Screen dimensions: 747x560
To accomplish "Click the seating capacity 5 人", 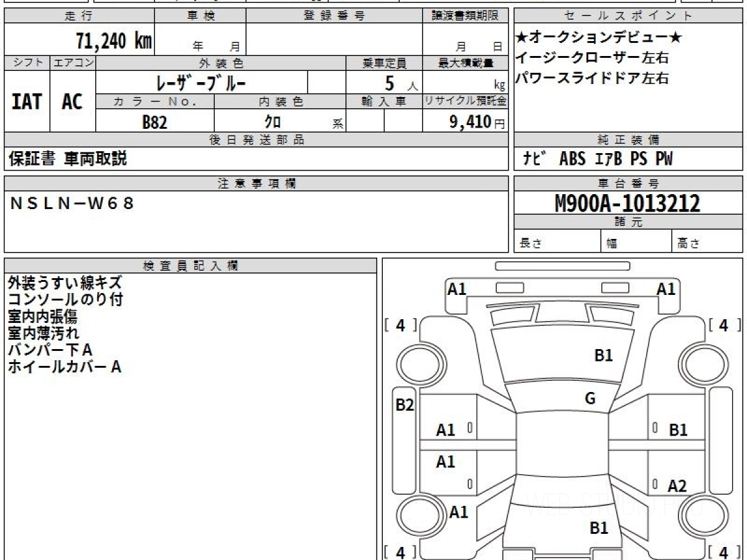I will pyautogui.click(x=402, y=83).
